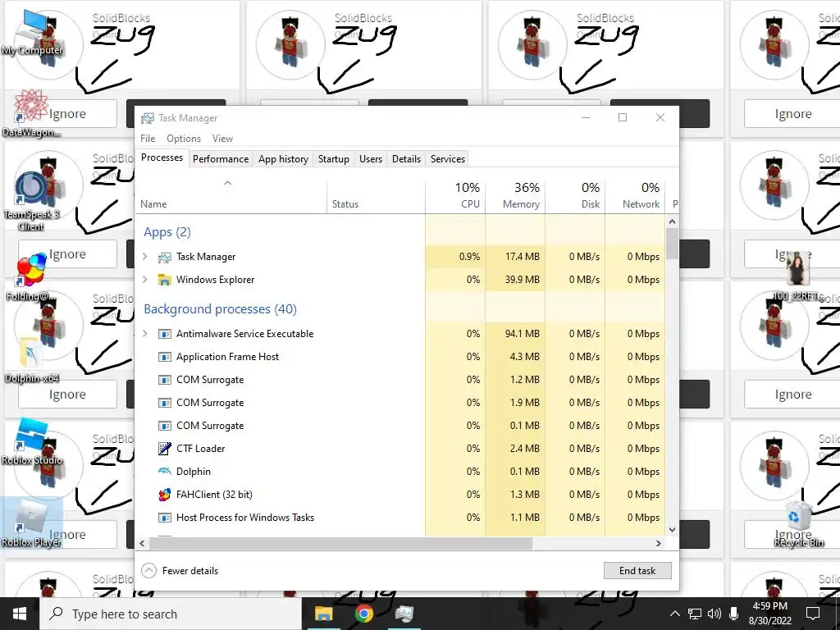Click scroll down arrow in process list
The width and height of the screenshot is (840, 630).
point(673,530)
